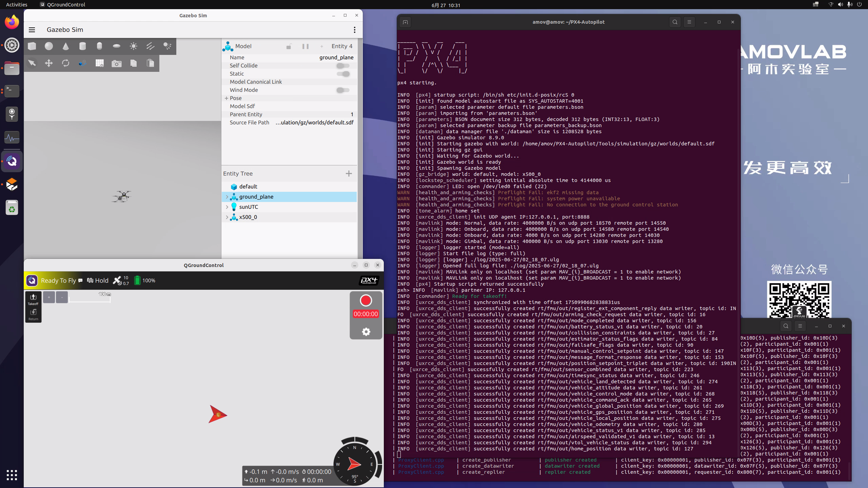Insert a box shape in Gazebo
Screen dimensions: 868x488
[x=32, y=46]
